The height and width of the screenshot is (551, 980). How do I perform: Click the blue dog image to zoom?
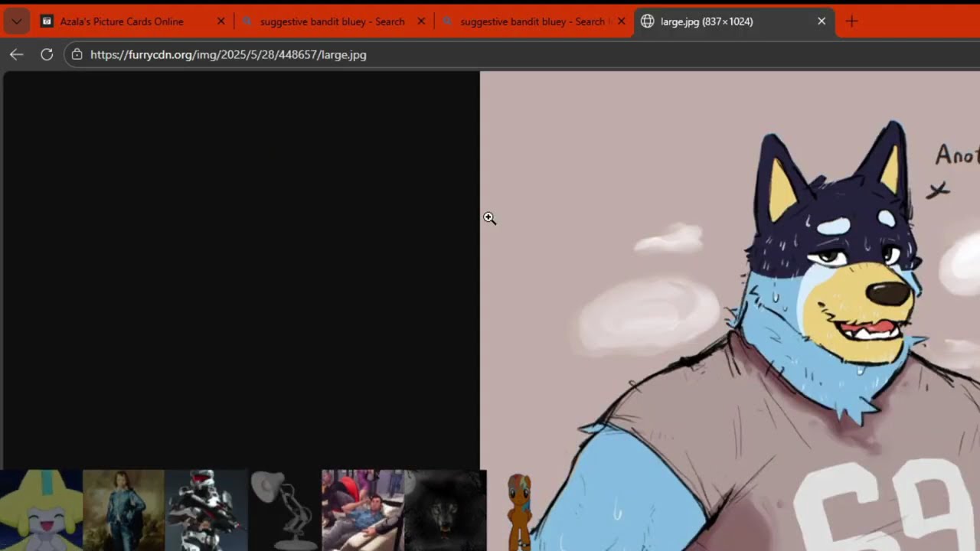[x=730, y=311]
